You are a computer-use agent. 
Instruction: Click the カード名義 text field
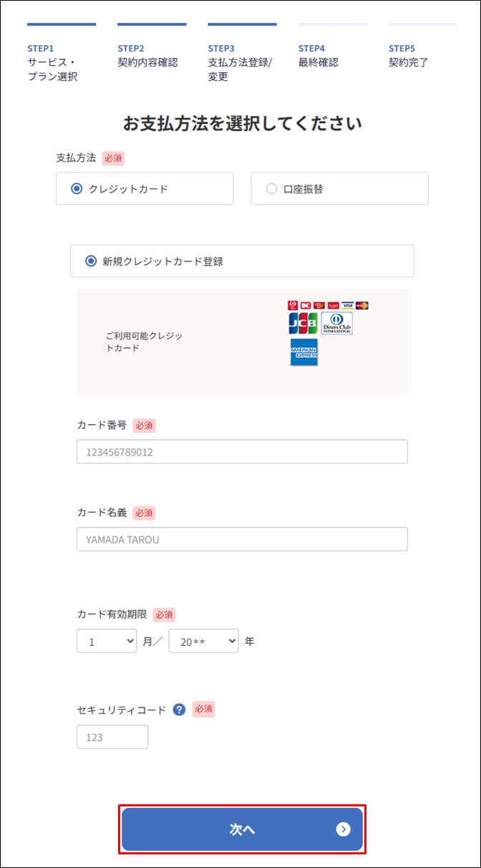(242, 539)
